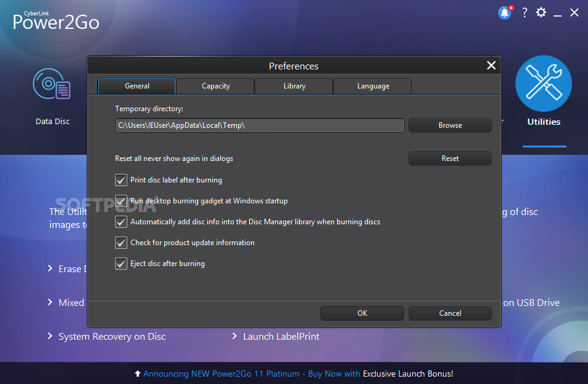Screen dimensions: 588x384
Task: Open help with the question mark icon
Action: pyautogui.click(x=525, y=13)
